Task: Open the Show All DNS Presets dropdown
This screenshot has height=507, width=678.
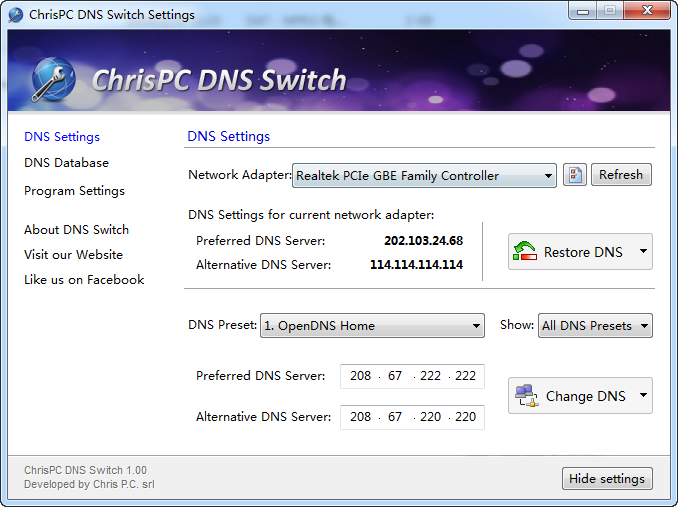Action: point(595,326)
